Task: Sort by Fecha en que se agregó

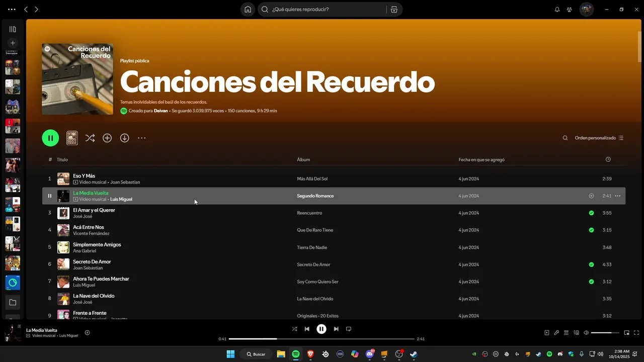Action: [481, 159]
